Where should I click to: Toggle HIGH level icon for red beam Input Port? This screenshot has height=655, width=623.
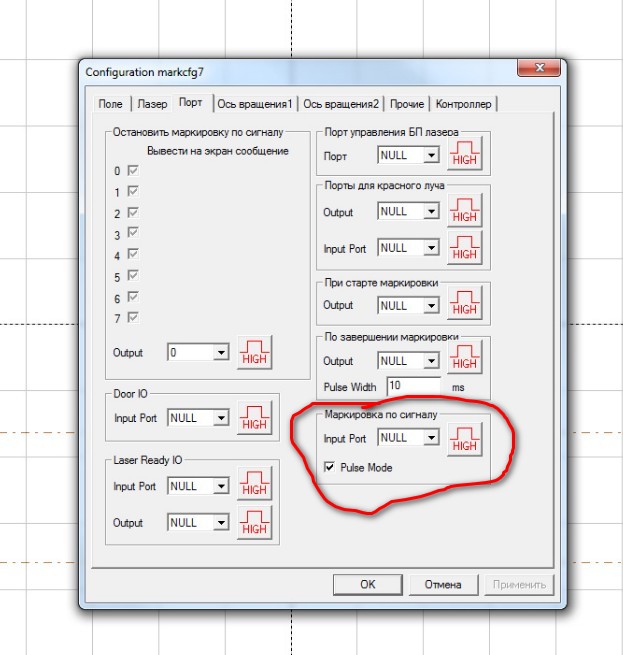pyautogui.click(x=465, y=248)
